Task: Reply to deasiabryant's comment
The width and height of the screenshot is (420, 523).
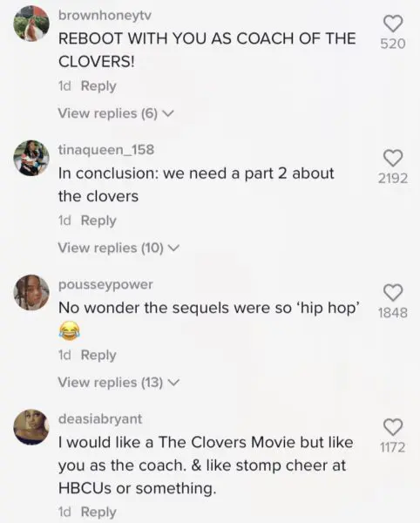Action: [98, 512]
